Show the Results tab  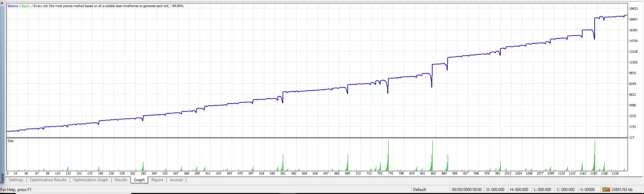pos(121,180)
